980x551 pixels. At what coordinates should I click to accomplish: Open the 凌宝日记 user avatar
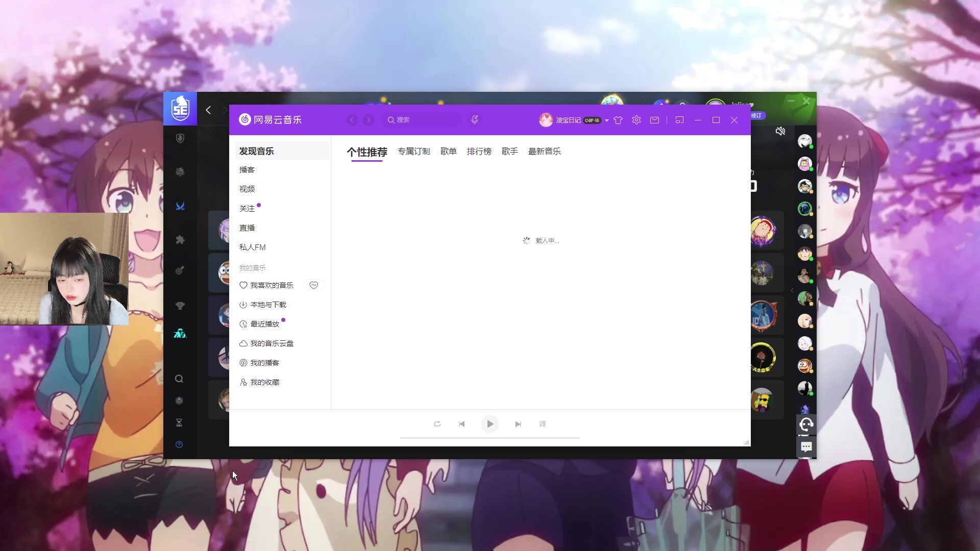[546, 120]
